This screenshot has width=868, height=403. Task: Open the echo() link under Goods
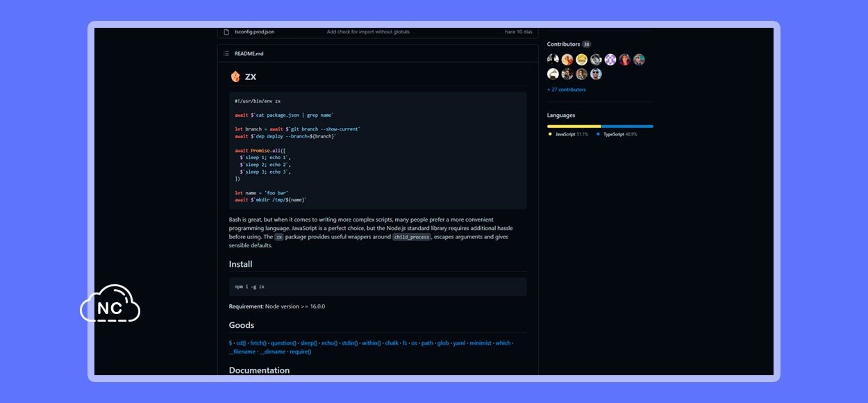329,343
